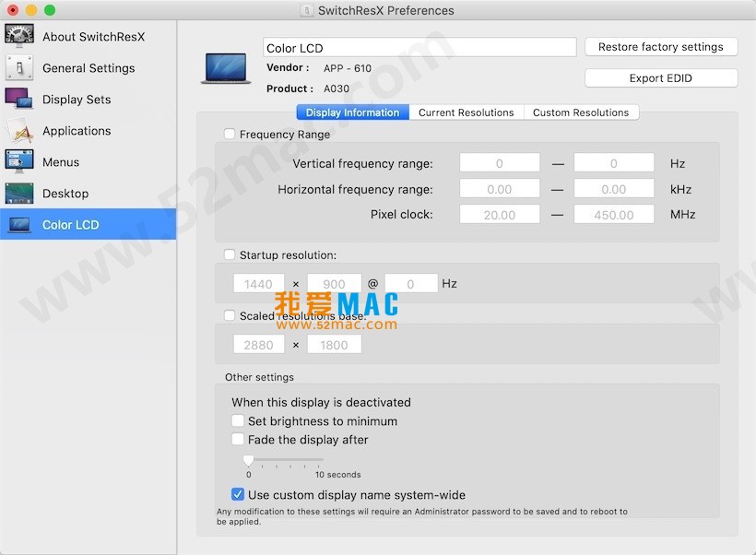Select Applications in the sidebar
This screenshot has width=756, height=555.
[77, 131]
